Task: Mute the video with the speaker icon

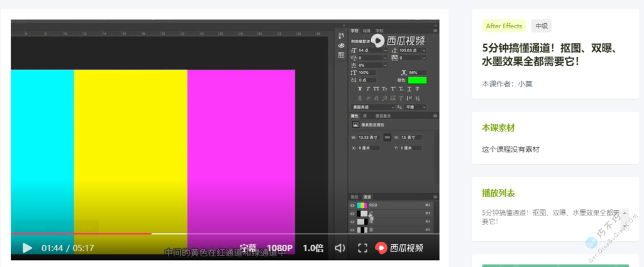Action: coord(340,248)
